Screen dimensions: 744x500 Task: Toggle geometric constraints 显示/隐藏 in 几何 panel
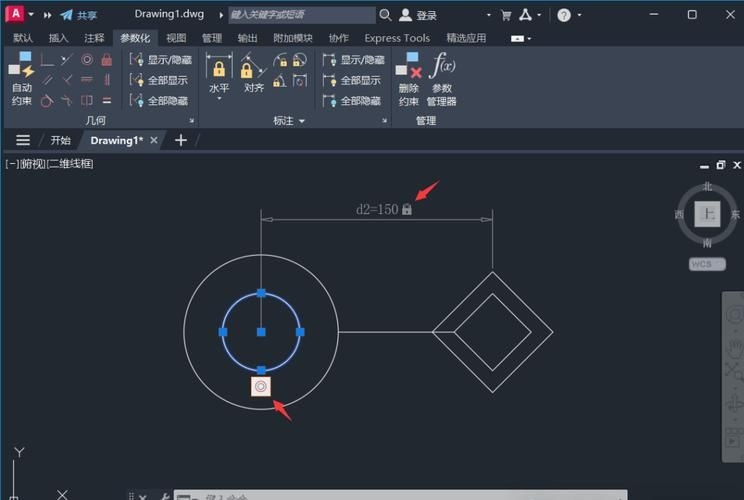pos(158,60)
